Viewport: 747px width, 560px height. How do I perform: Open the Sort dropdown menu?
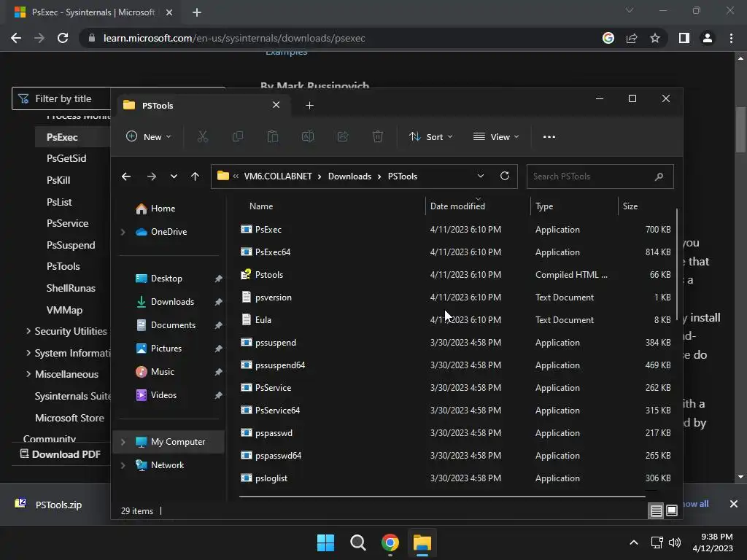430,136
